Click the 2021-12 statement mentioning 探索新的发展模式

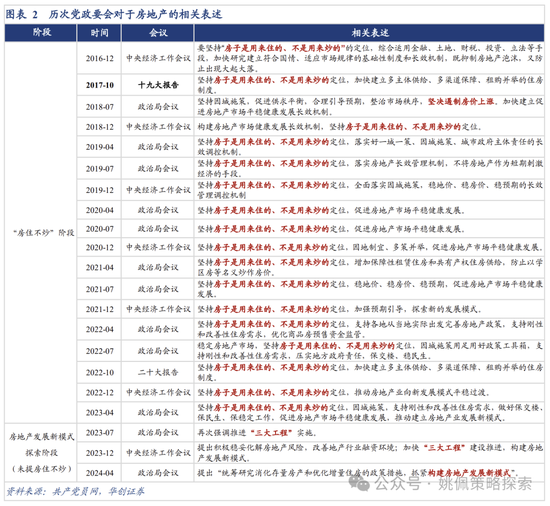click(x=339, y=309)
